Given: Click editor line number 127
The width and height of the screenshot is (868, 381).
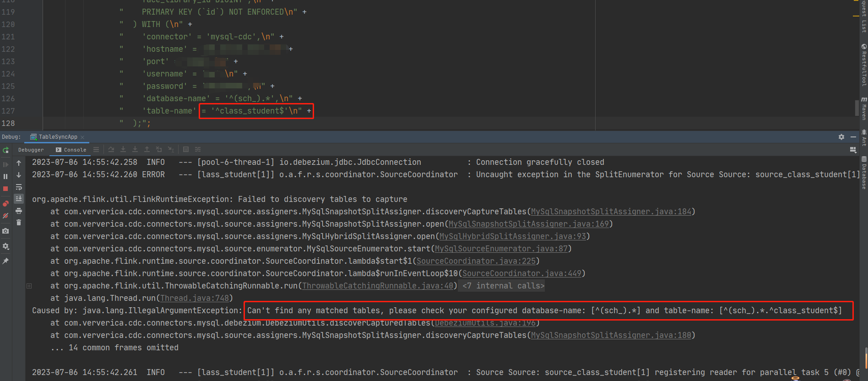Looking at the screenshot, I should pos(8,111).
